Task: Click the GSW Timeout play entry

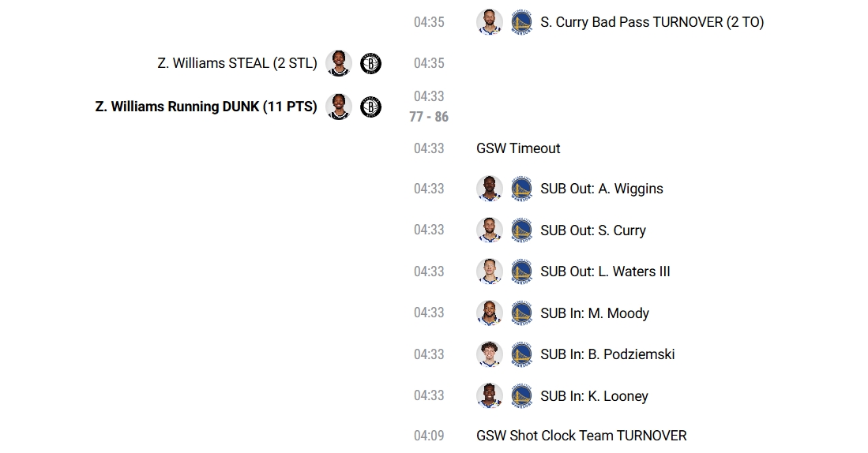Action: click(x=518, y=148)
